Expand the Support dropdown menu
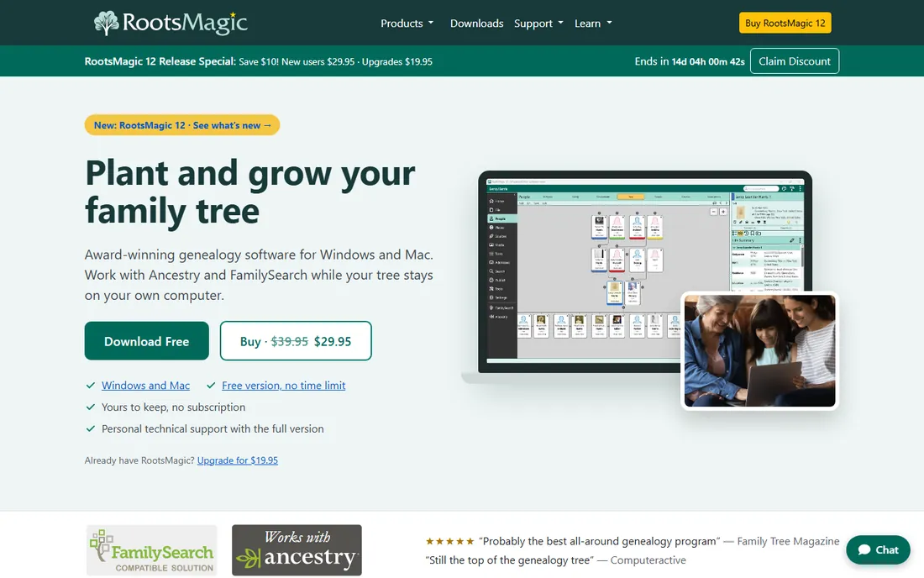 tap(538, 23)
